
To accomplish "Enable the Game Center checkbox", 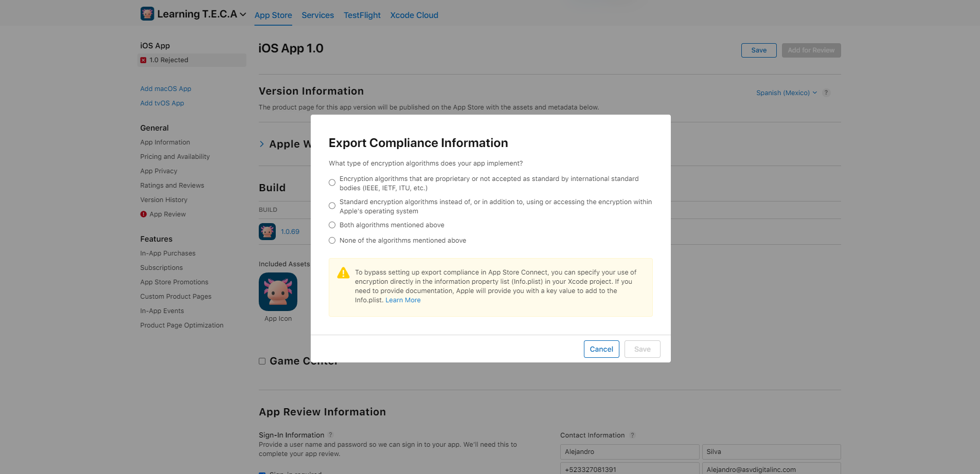I will pos(262,361).
